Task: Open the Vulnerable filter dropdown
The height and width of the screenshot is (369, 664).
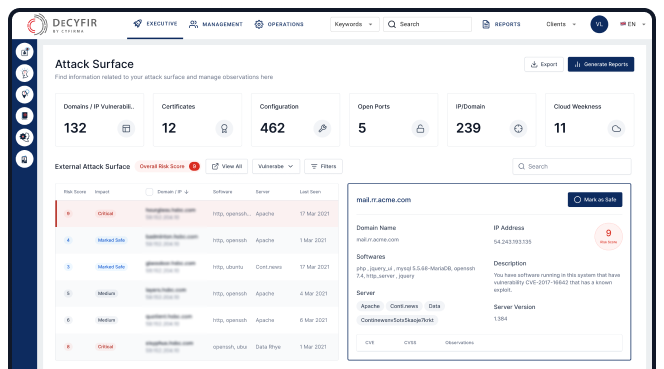Action: click(276, 166)
